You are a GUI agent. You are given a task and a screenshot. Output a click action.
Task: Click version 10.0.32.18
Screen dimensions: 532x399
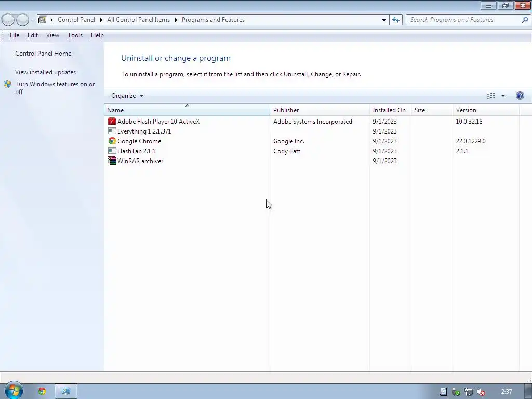[x=469, y=121]
